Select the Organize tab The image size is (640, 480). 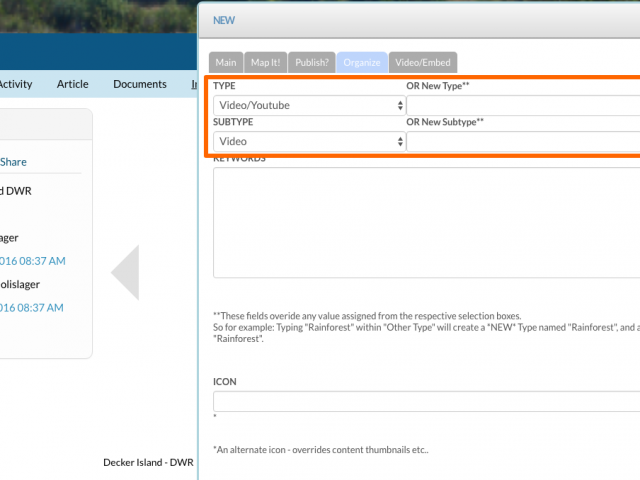(362, 62)
